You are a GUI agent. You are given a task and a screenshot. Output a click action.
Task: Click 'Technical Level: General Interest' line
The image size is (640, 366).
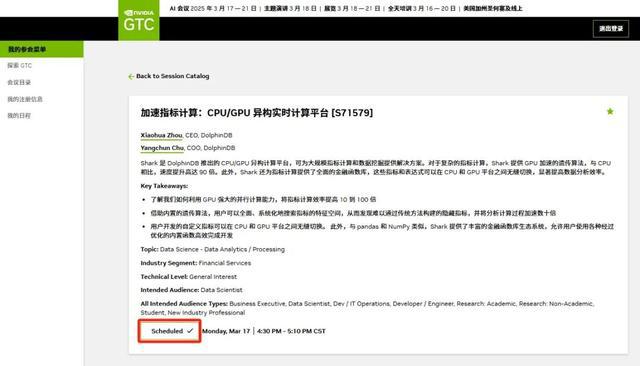coord(189,277)
